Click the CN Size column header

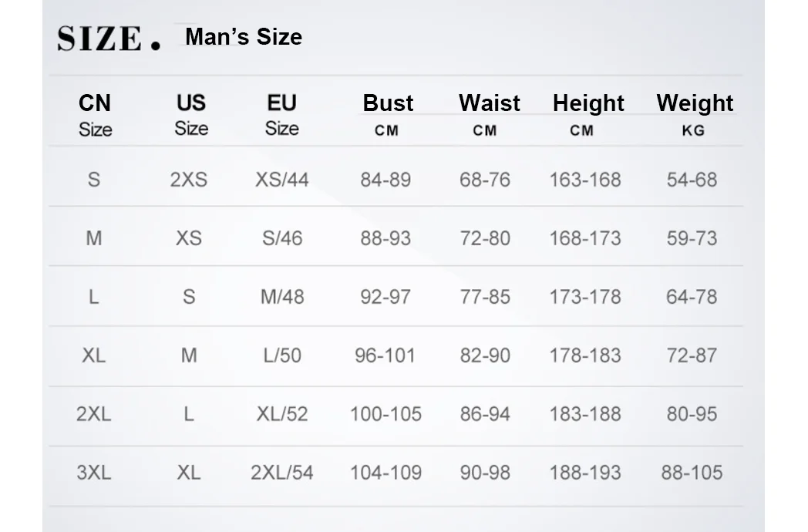pos(95,114)
